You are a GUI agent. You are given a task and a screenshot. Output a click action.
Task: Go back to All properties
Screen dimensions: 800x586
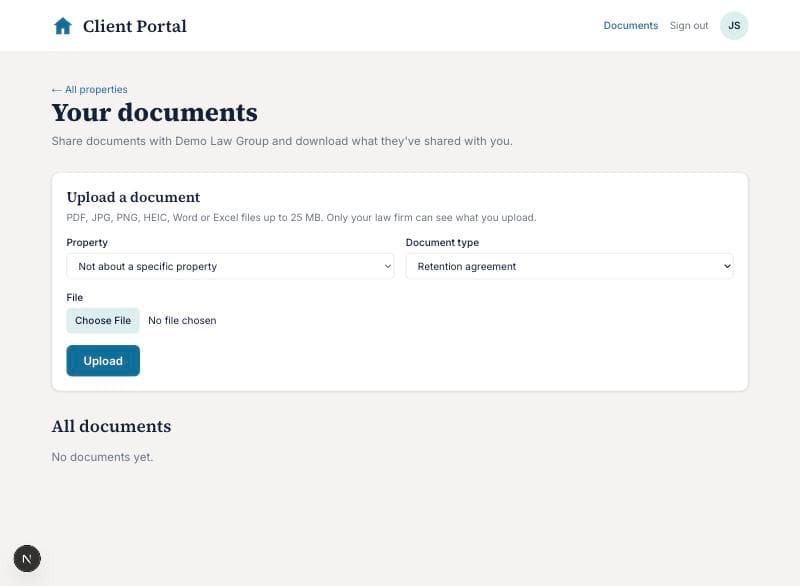[x=90, y=90]
